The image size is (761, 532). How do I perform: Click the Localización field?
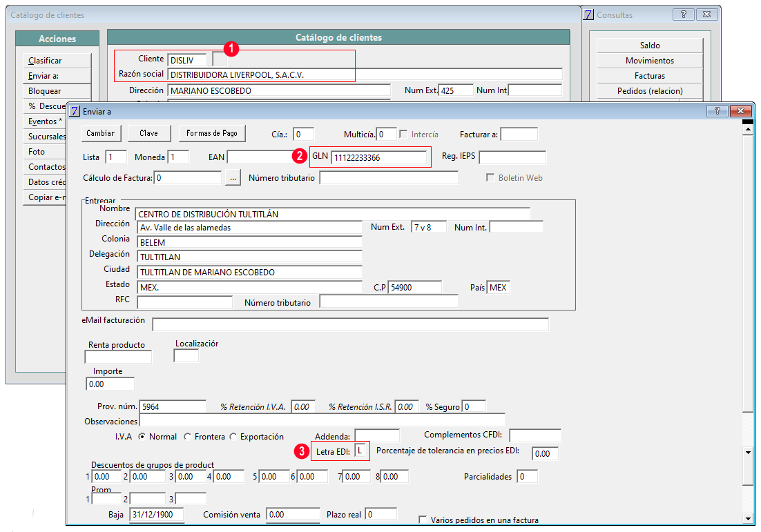point(186,355)
